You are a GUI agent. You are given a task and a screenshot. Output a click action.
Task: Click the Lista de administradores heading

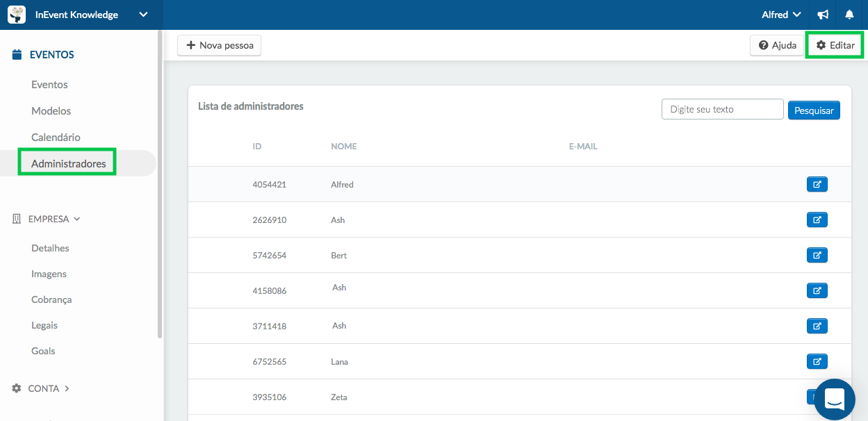point(251,106)
